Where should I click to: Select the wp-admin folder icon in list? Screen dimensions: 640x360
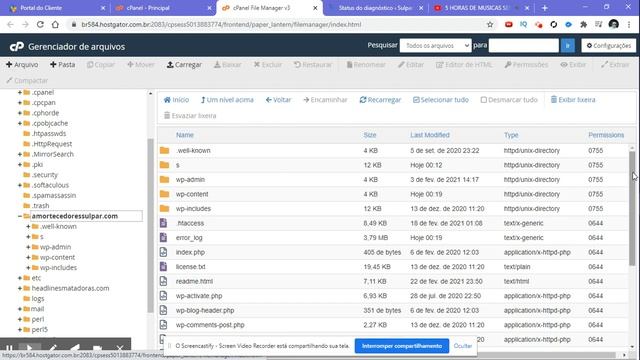click(x=164, y=180)
